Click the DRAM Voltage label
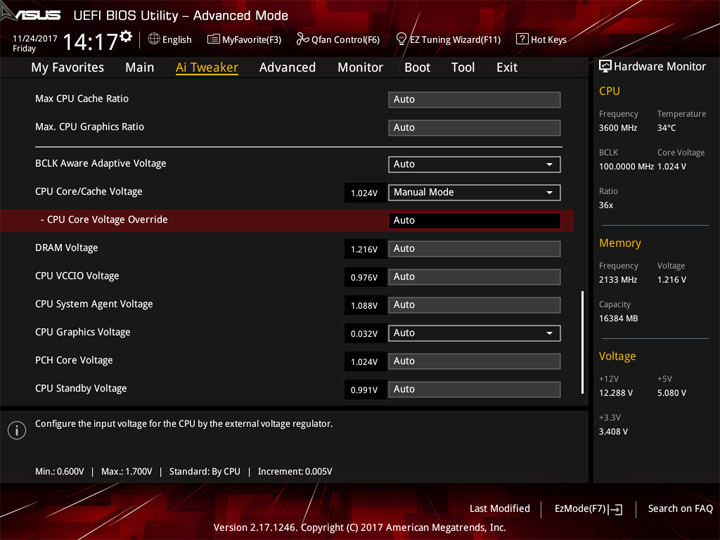Viewport: 720px width, 540px height. tap(67, 248)
